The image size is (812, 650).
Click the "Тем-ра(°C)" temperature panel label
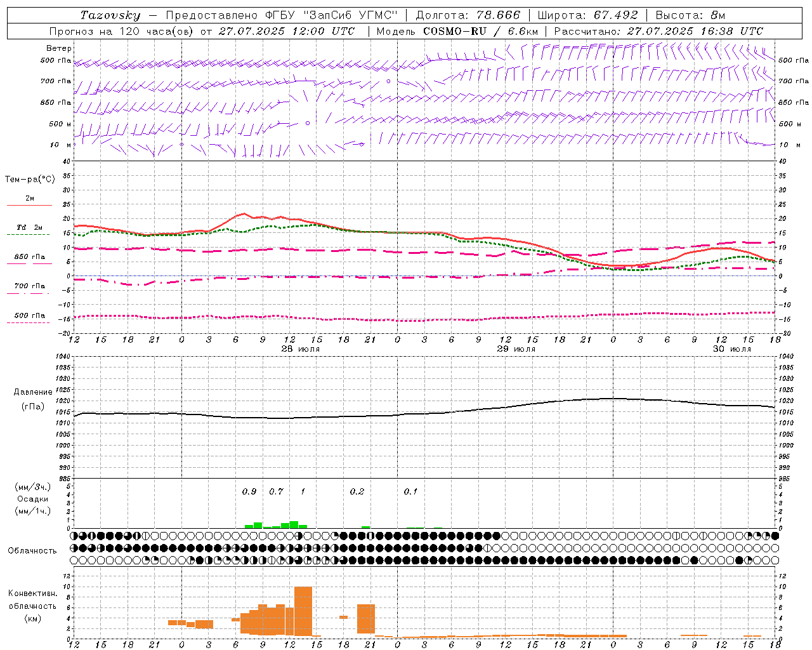coord(30,180)
